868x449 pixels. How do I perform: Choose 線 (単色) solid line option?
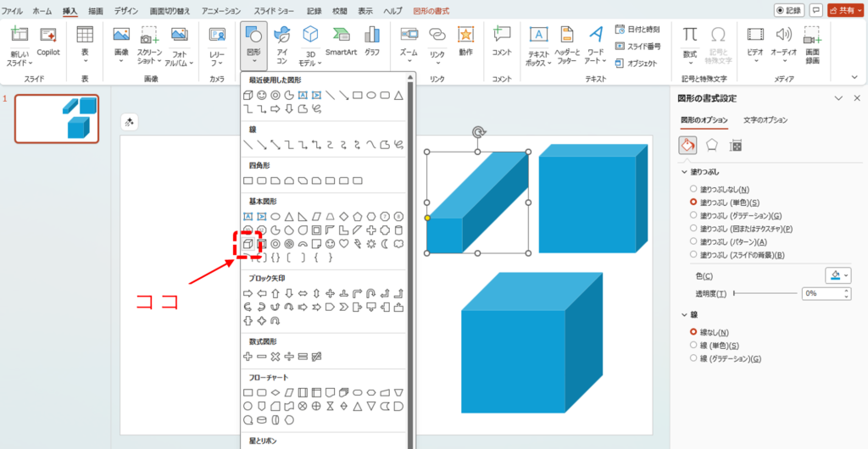click(695, 346)
